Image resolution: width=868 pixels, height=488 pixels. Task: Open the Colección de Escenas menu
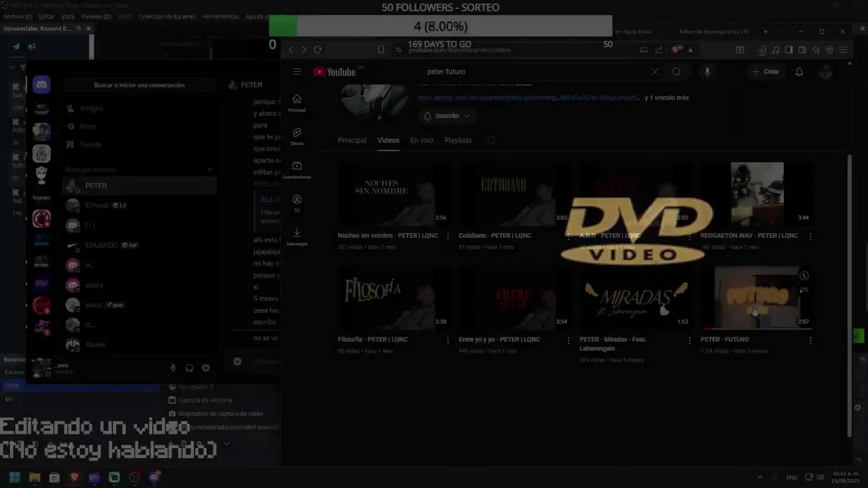point(167,16)
